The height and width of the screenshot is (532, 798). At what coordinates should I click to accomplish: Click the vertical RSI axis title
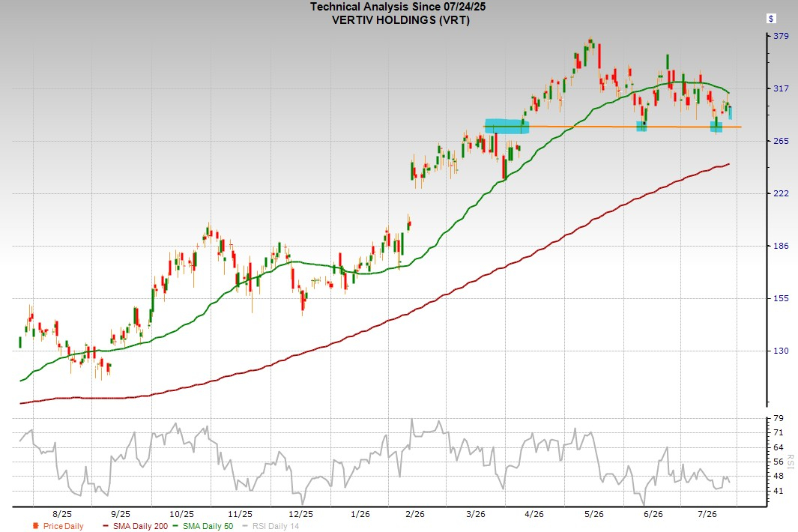[x=791, y=462]
